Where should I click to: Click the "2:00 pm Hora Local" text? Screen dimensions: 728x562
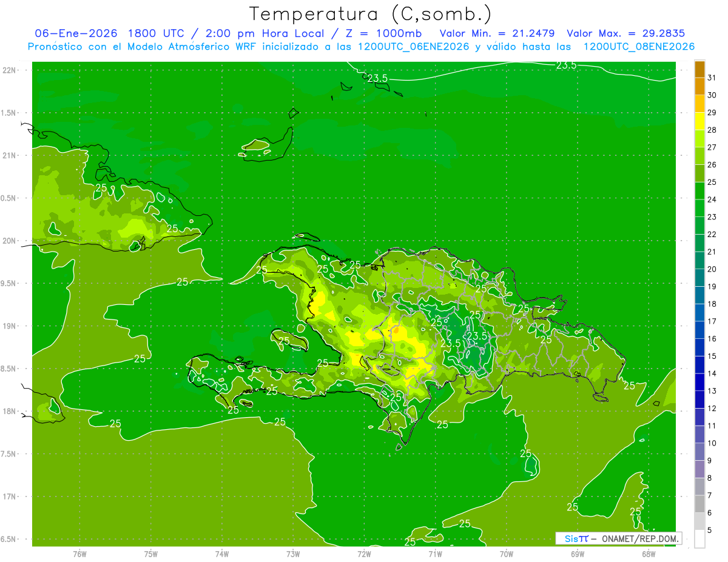coord(264,33)
